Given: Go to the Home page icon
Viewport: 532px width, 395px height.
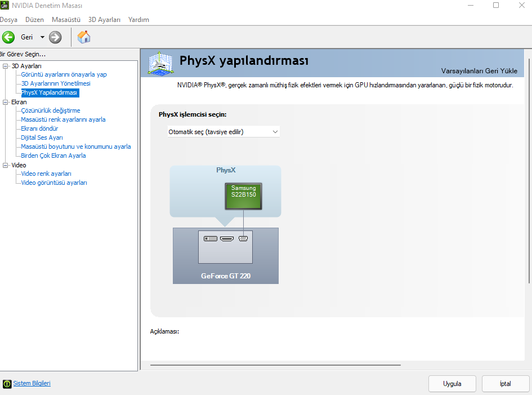Looking at the screenshot, I should [x=84, y=37].
